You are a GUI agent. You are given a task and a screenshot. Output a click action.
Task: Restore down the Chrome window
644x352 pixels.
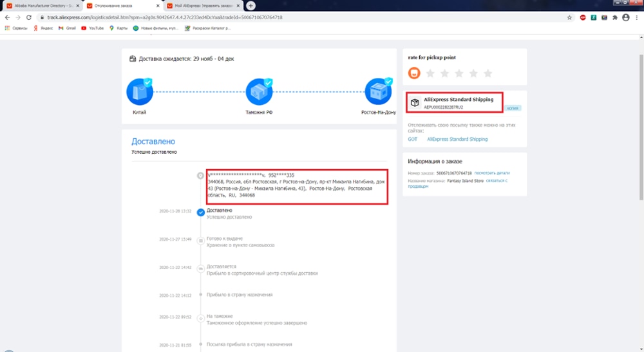click(625, 3)
